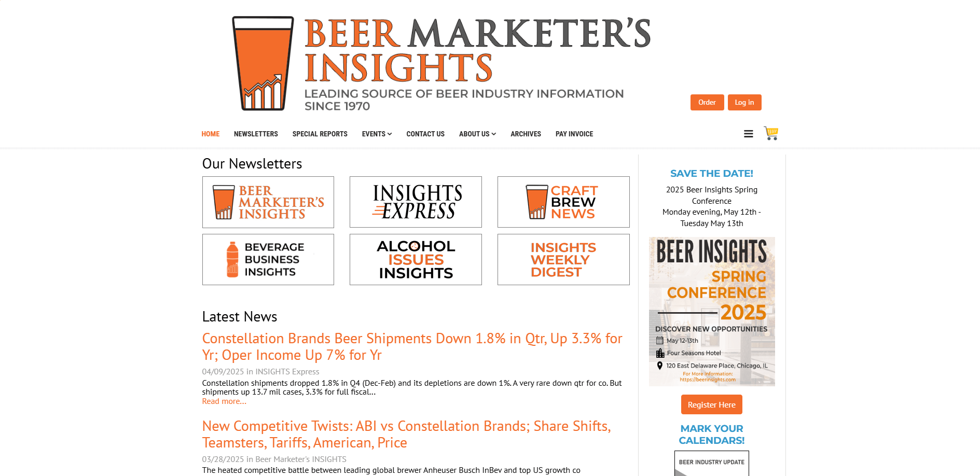Click the Beer Marketer's Insights header logo
This screenshot has height=476, width=980.
coord(441,63)
